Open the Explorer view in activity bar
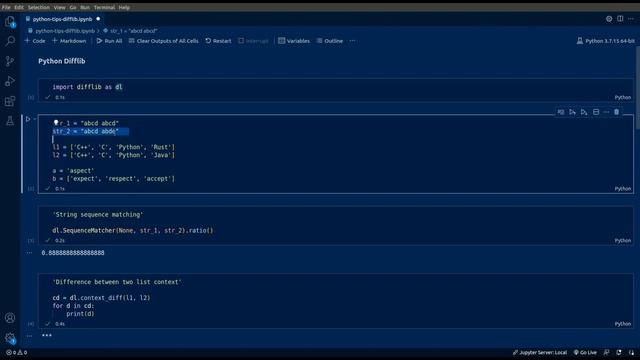 point(10,21)
